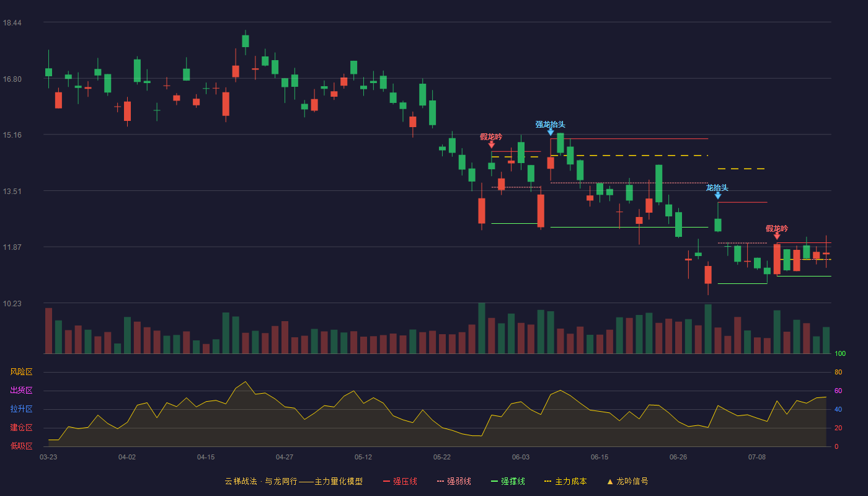The width and height of the screenshot is (868, 496).
Task: Click the blue 强龙抬头 arrow marker
Action: click(551, 131)
